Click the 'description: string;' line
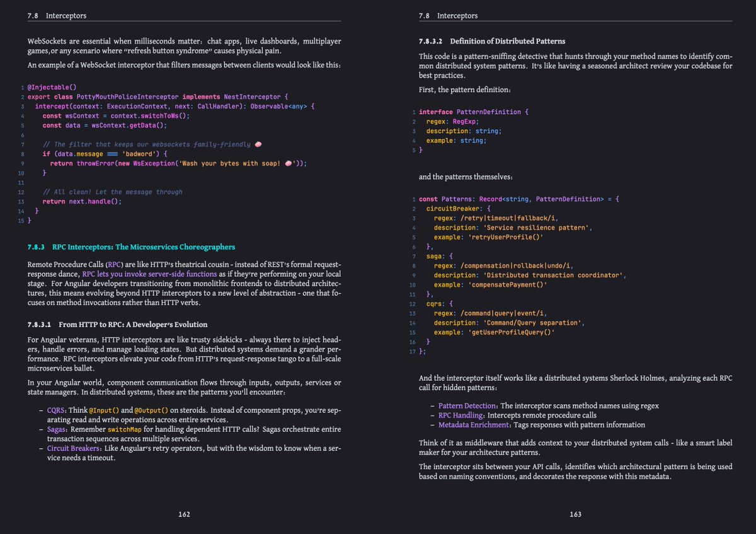Image resolution: width=756 pixels, height=534 pixels. tap(464, 131)
